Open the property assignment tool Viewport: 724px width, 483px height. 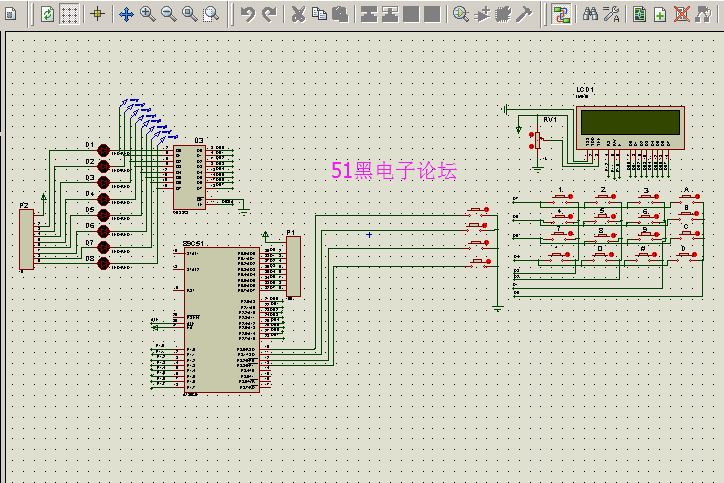[x=611, y=14]
